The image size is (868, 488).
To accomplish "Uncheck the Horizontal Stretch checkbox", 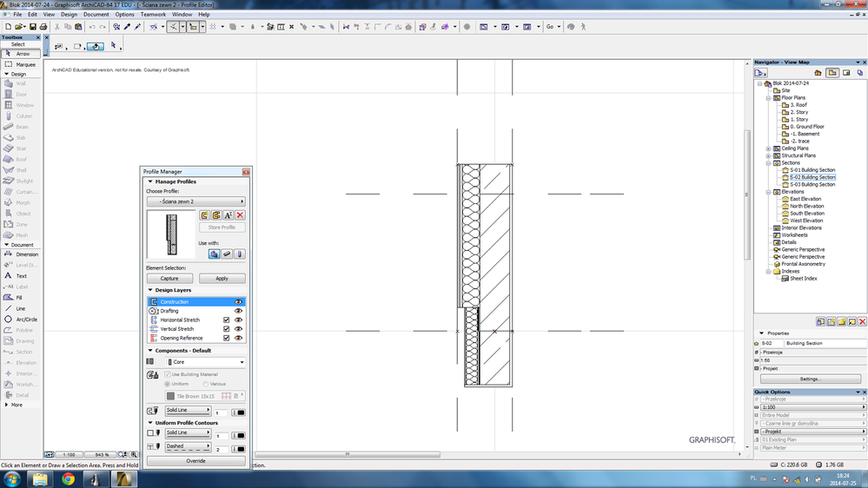I will [x=227, y=320].
